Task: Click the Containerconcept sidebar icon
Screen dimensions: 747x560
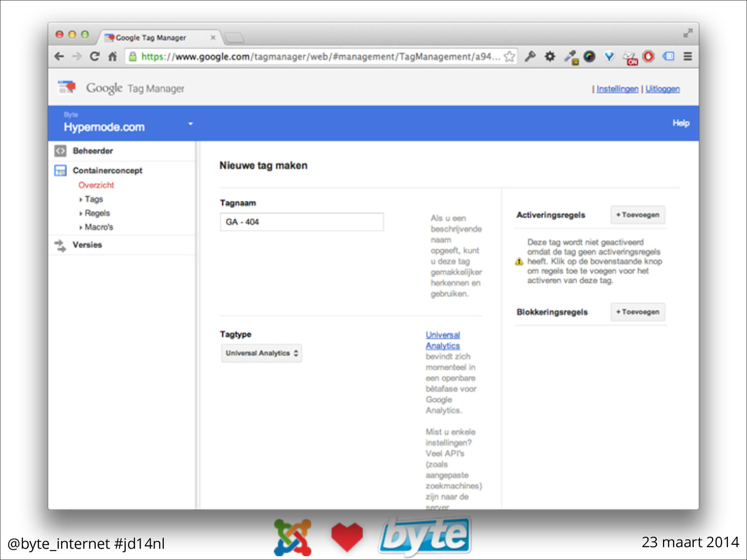Action: coord(60,170)
